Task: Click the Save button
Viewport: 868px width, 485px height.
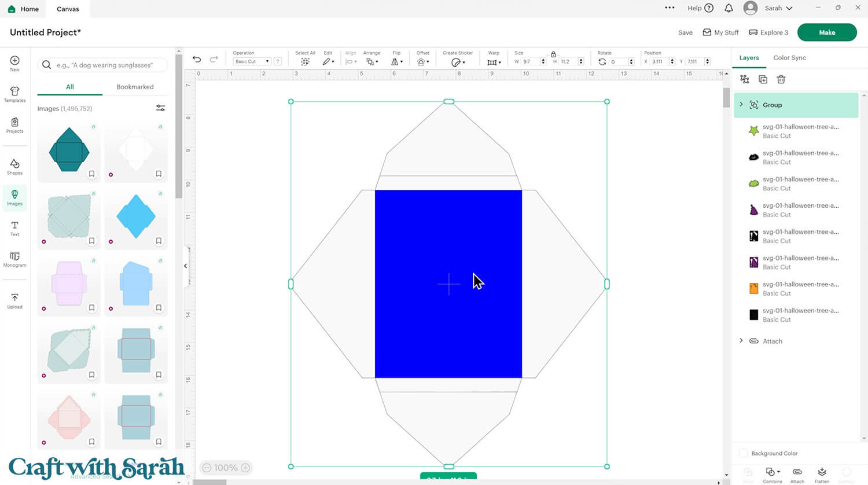Action: click(685, 32)
